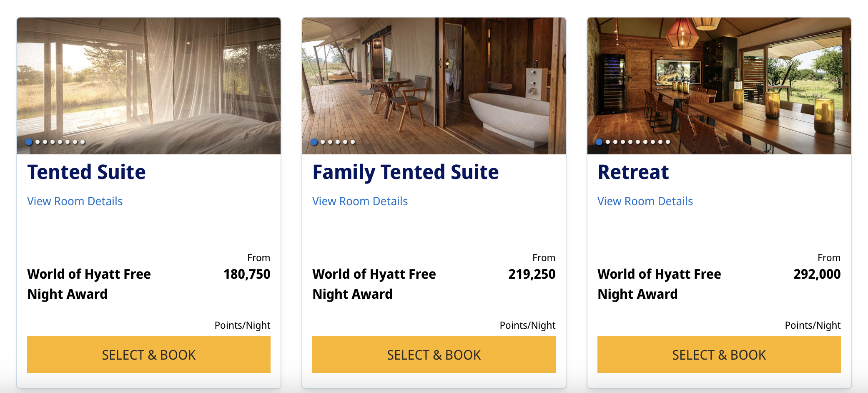868x393 pixels.
Task: Click the Tented Suite heading
Action: tap(87, 172)
